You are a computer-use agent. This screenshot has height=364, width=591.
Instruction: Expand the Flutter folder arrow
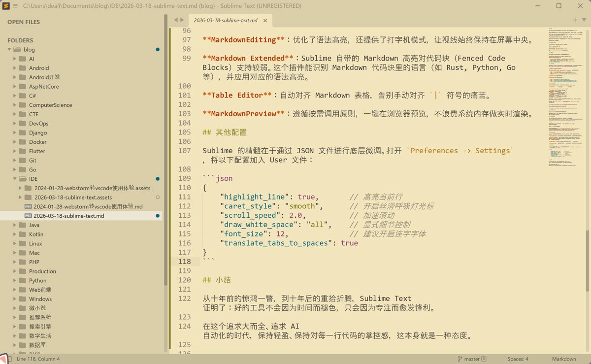click(15, 151)
